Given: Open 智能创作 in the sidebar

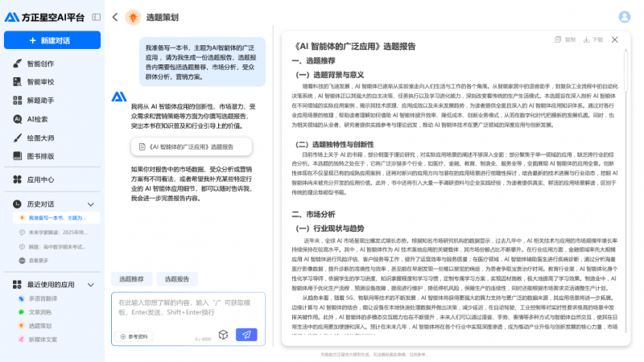Looking at the screenshot, I should coord(40,64).
